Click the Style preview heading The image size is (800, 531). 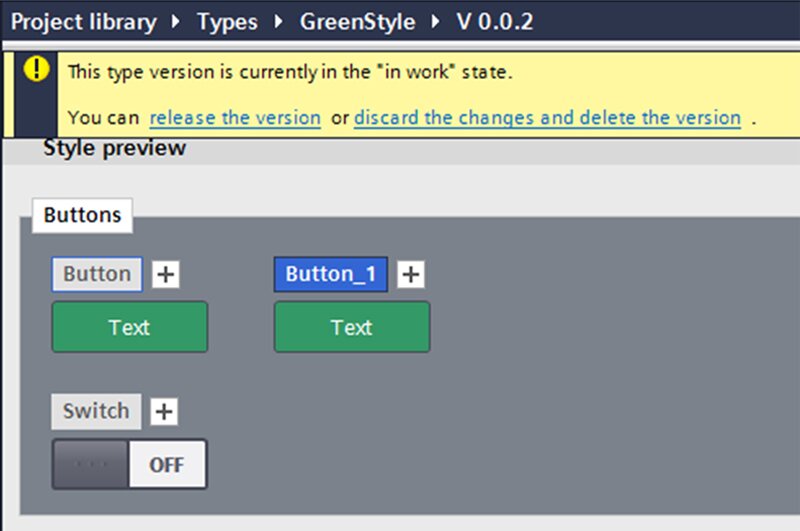pos(115,148)
